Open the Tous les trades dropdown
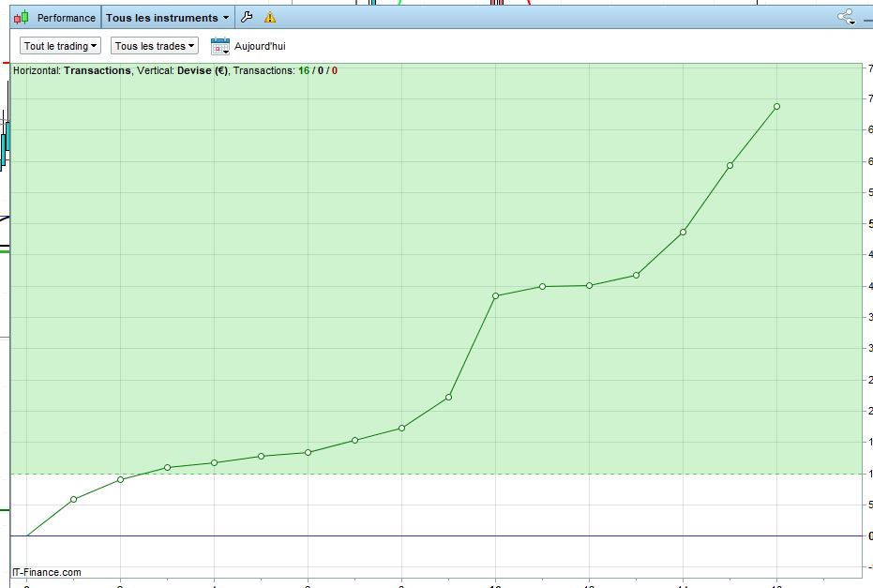Screen dimensions: 873x588 155,46
